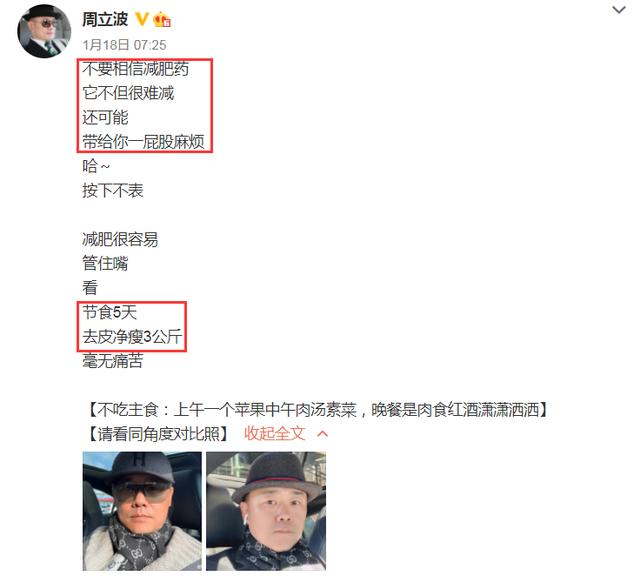The width and height of the screenshot is (640, 576).
Task: Click the red upward caret beside 收起全文
Action: [322, 434]
